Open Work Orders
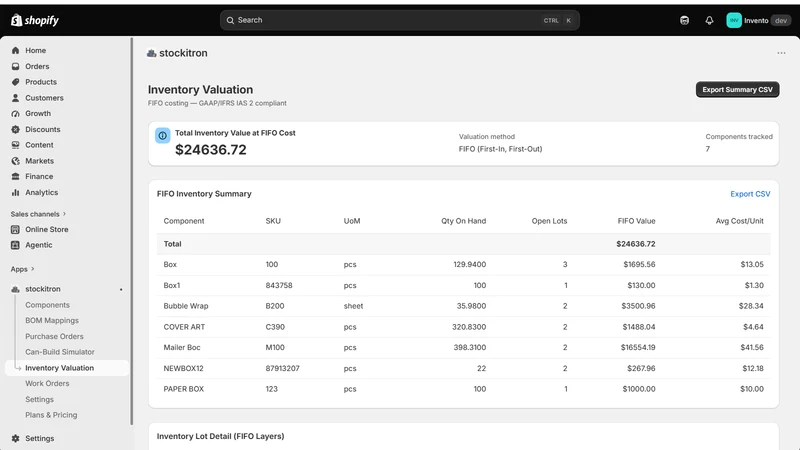800x450 pixels. click(47, 383)
